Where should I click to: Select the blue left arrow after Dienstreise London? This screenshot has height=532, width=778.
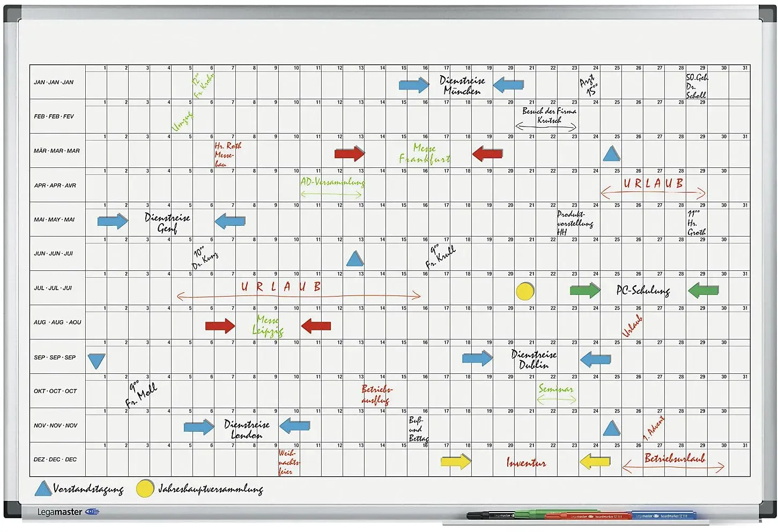tap(295, 426)
